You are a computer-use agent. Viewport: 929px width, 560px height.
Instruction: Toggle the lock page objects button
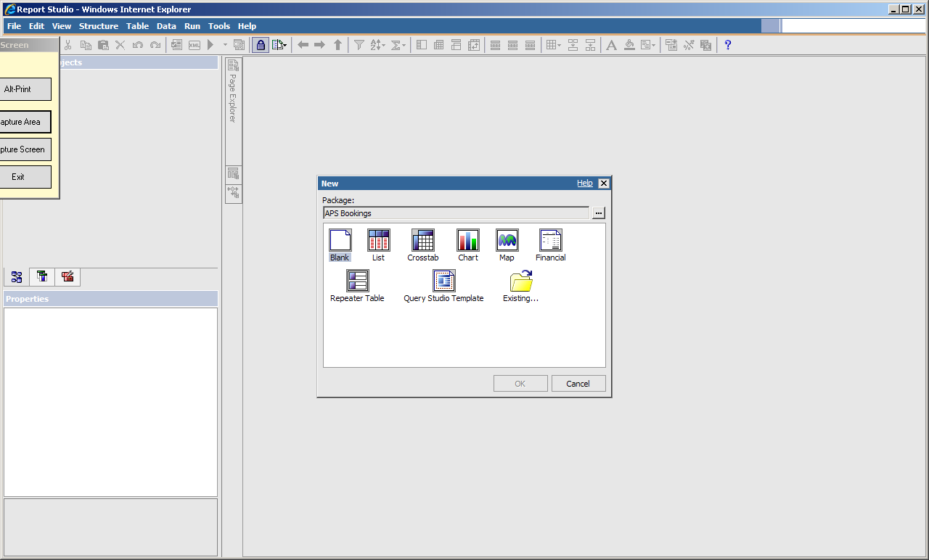point(261,45)
